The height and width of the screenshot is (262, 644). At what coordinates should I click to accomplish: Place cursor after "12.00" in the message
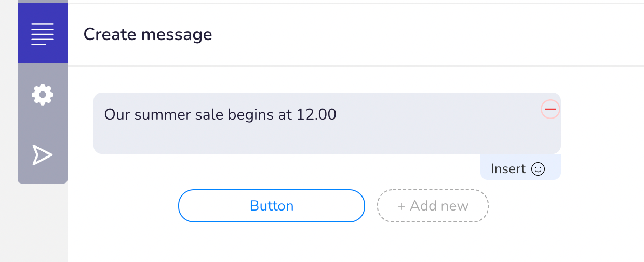click(x=338, y=114)
